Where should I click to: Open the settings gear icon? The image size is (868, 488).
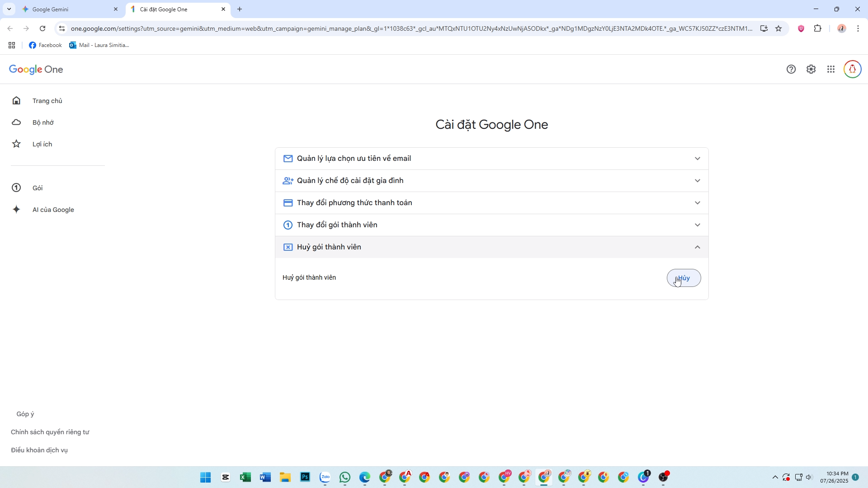811,69
